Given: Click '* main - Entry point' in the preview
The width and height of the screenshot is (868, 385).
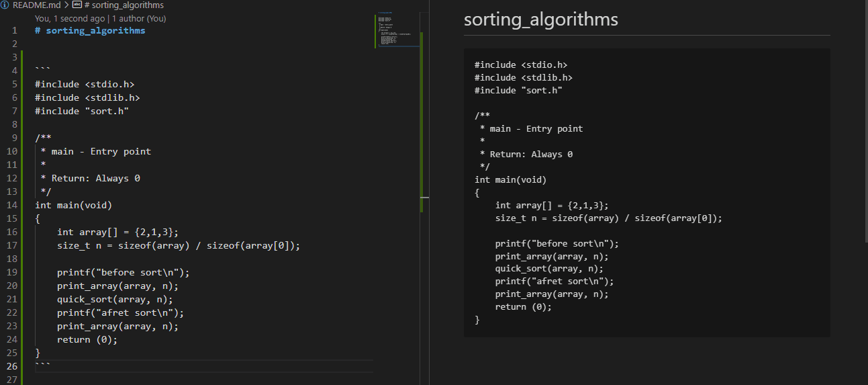Looking at the screenshot, I should [x=532, y=128].
